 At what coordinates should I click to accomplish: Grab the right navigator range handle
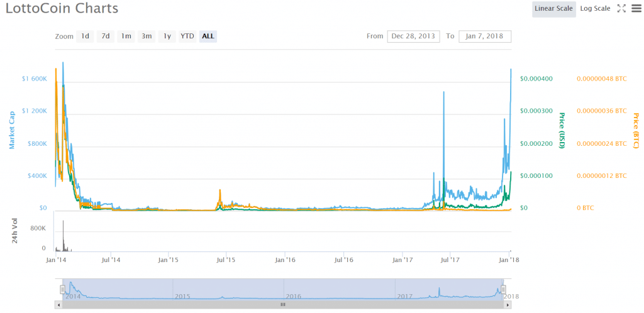coord(503,289)
